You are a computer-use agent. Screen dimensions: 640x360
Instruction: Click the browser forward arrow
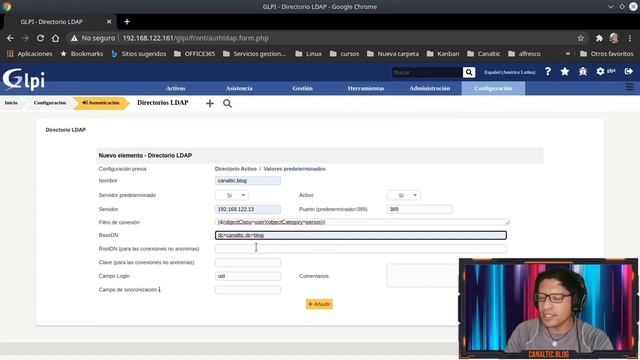(x=25, y=38)
